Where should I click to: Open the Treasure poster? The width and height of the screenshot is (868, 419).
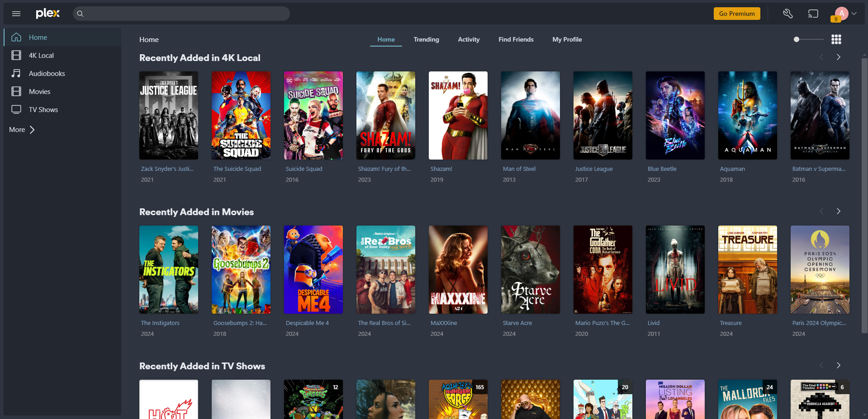click(748, 269)
